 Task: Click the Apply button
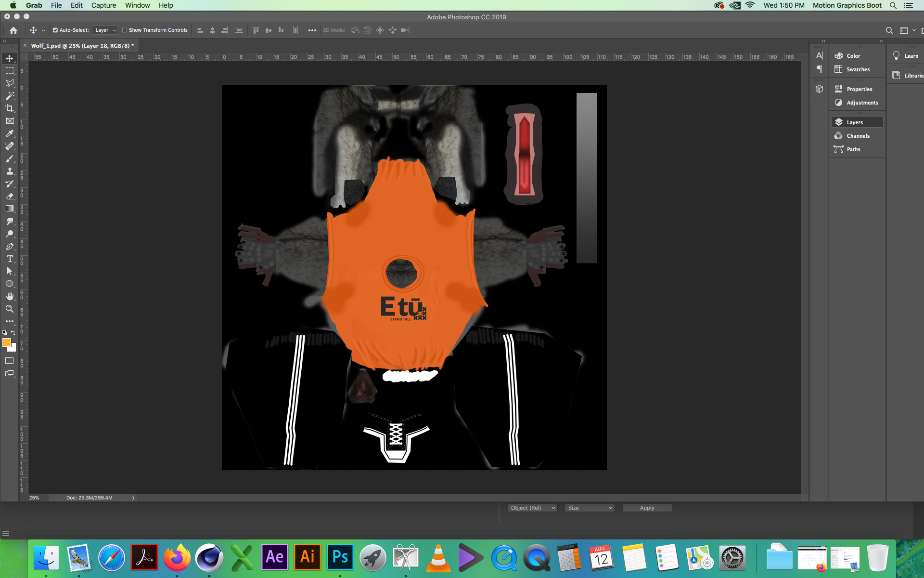tap(646, 508)
